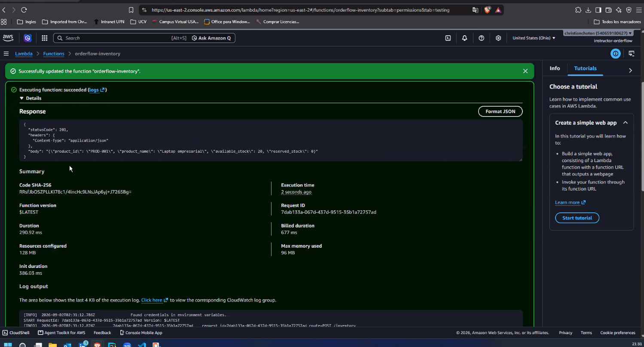Open the browser downloads icon
The image size is (644, 347).
click(x=588, y=10)
